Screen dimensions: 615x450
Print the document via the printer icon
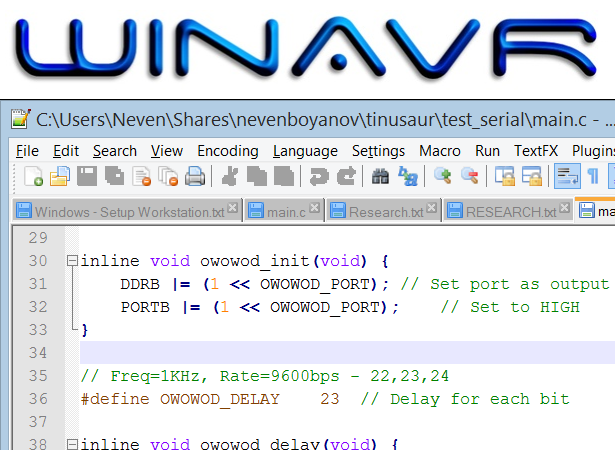(x=195, y=176)
